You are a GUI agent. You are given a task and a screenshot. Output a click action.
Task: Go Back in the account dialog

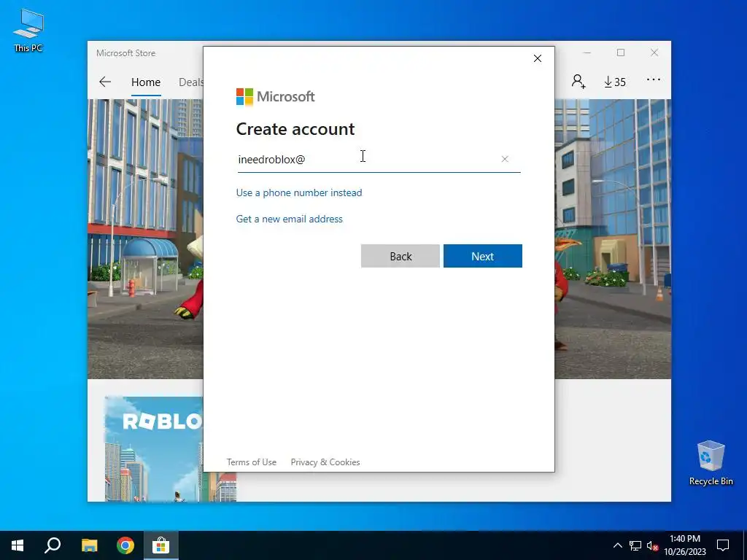click(400, 256)
